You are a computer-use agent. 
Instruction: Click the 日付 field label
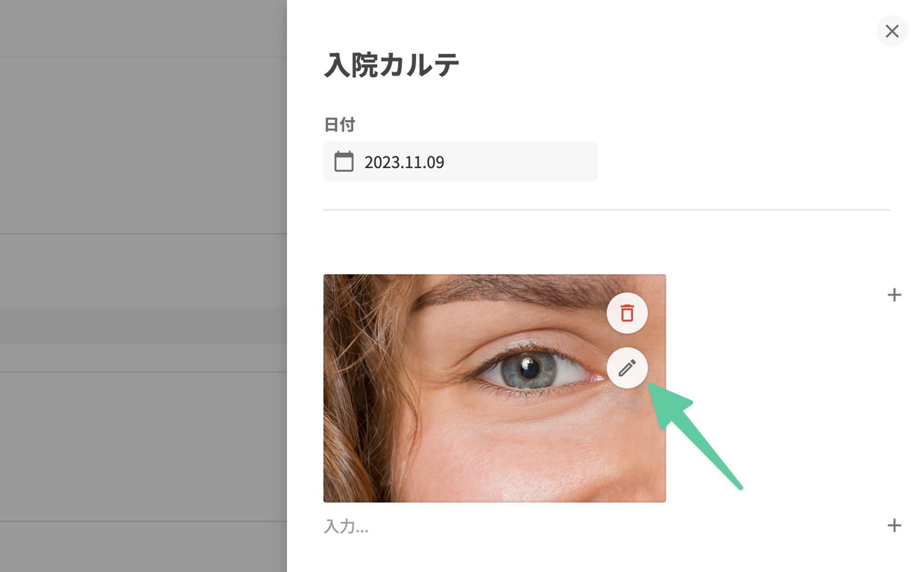tap(340, 125)
